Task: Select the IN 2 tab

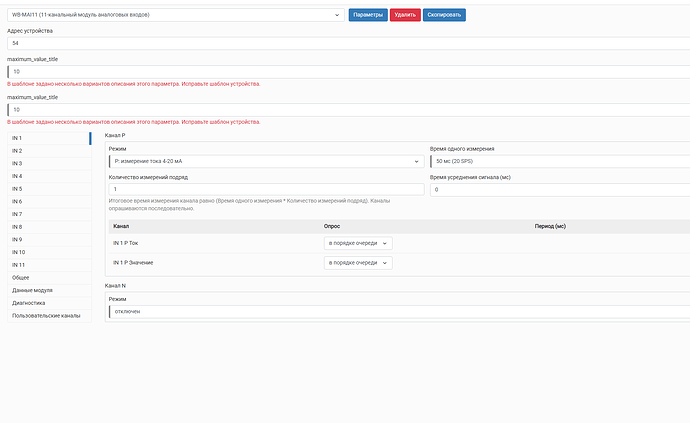Action: coord(49,151)
